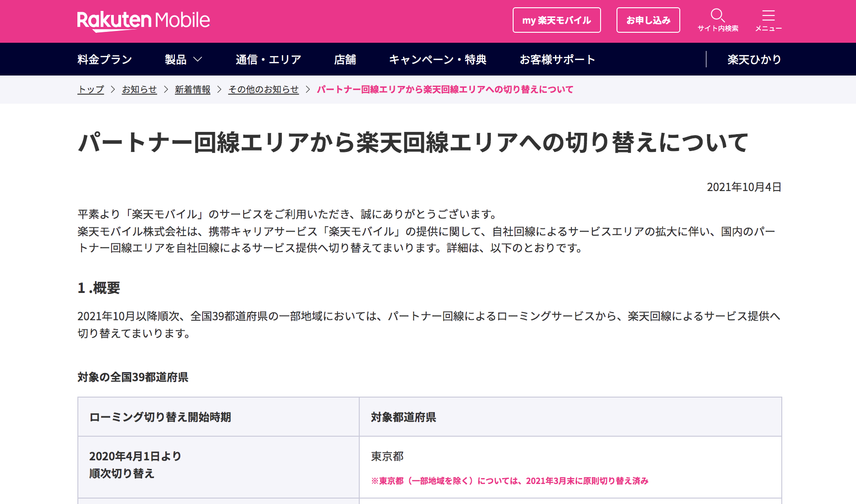The image size is (856, 504).
Task: Open site search magnifier icon
Action: [718, 15]
